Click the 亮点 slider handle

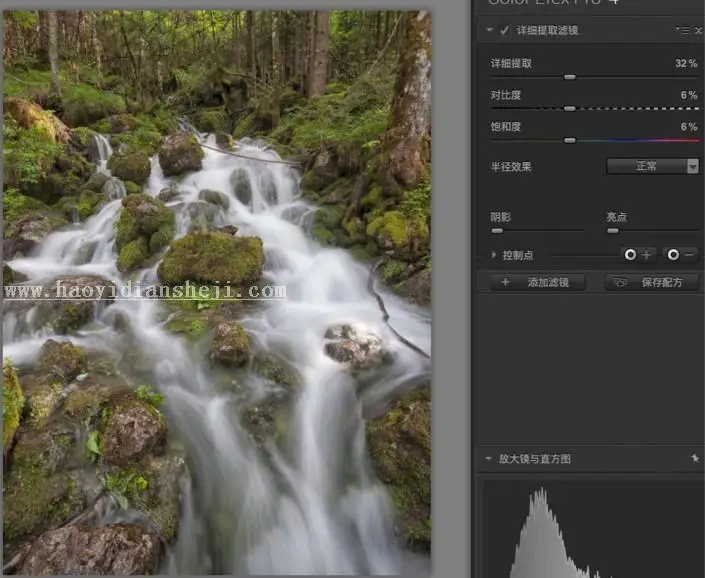click(x=613, y=231)
